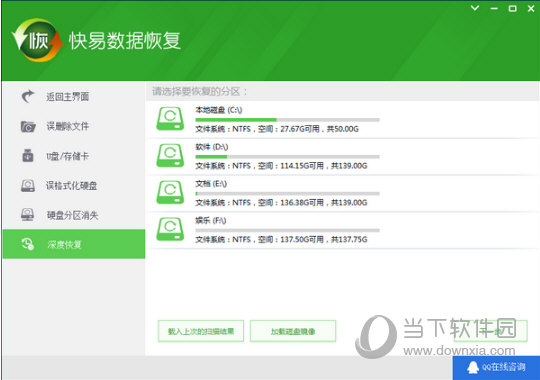Click the return arrow icon beside 返回主界面
The image size is (540, 380).
click(28, 96)
